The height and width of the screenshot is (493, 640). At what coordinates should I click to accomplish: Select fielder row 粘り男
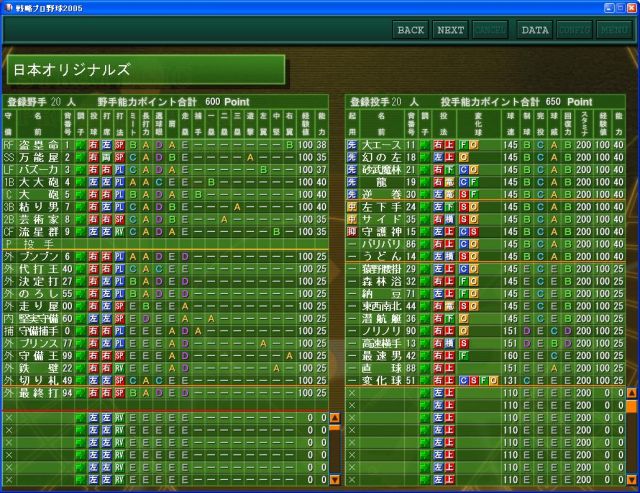tap(165, 207)
